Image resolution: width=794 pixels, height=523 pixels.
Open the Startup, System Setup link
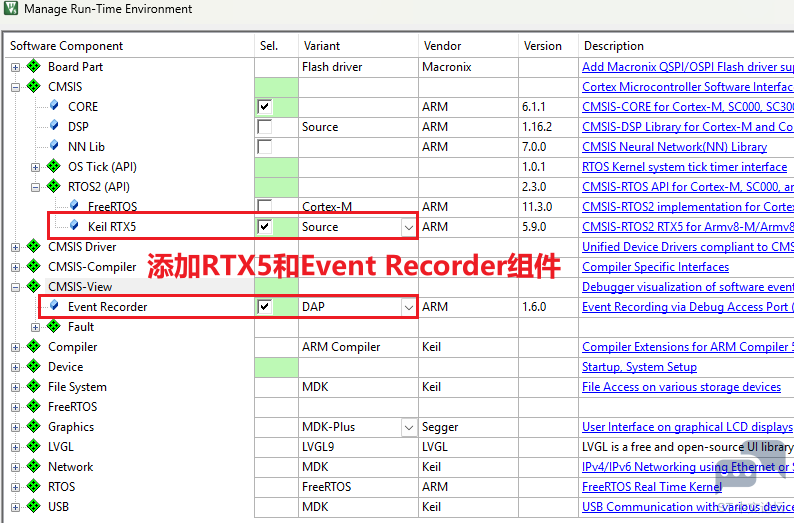point(639,367)
